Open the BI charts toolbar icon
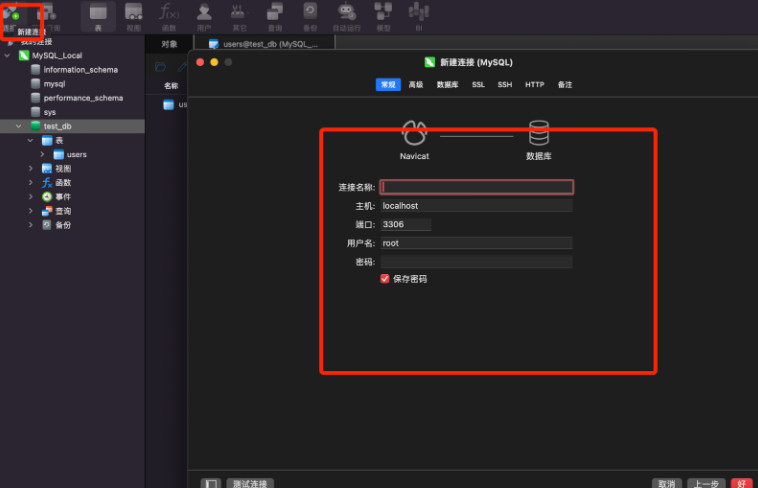This screenshot has height=488, width=758. pos(419,12)
